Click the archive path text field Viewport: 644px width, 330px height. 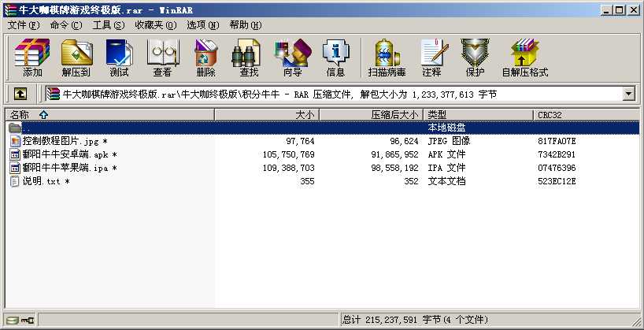(335, 94)
